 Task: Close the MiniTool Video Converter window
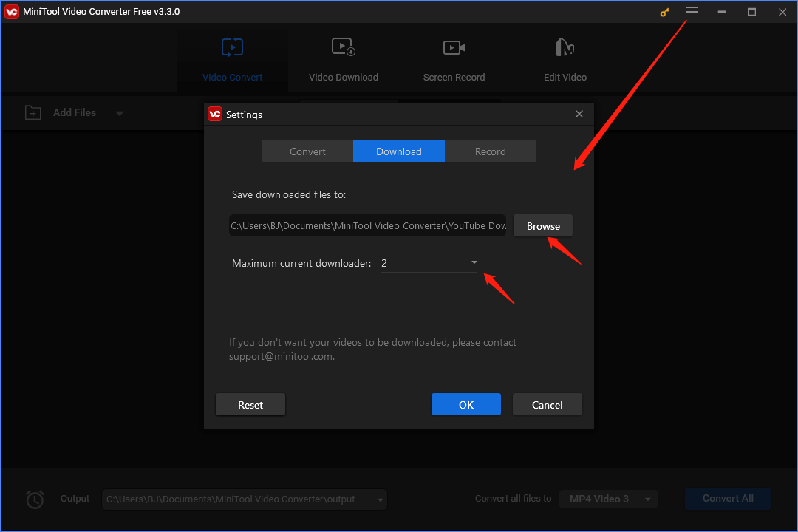(x=782, y=12)
